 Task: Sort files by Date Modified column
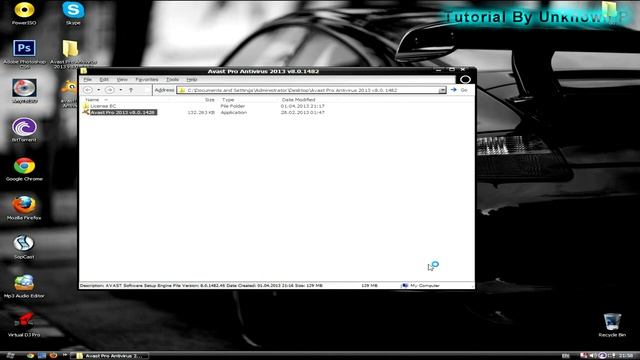point(298,100)
